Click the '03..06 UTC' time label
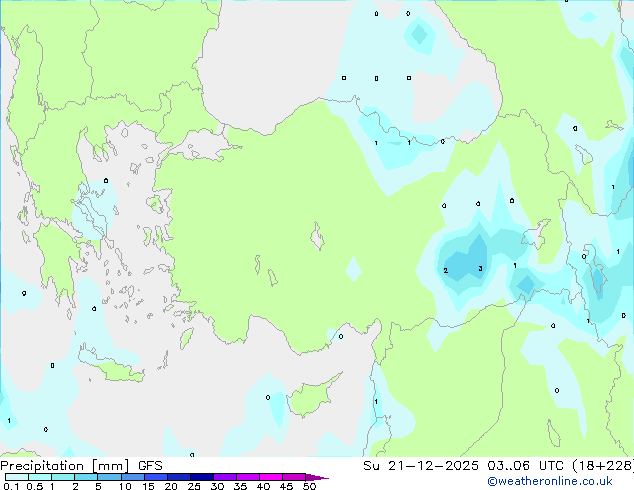 525,466
